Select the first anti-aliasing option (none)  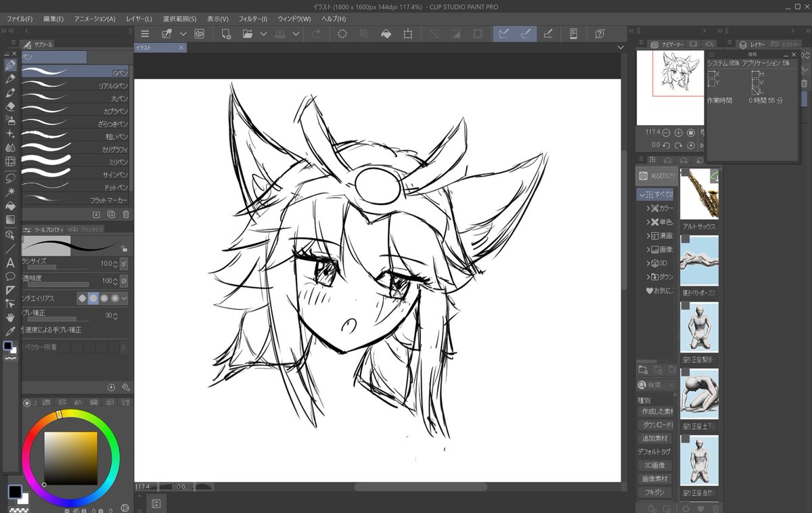pos(82,298)
